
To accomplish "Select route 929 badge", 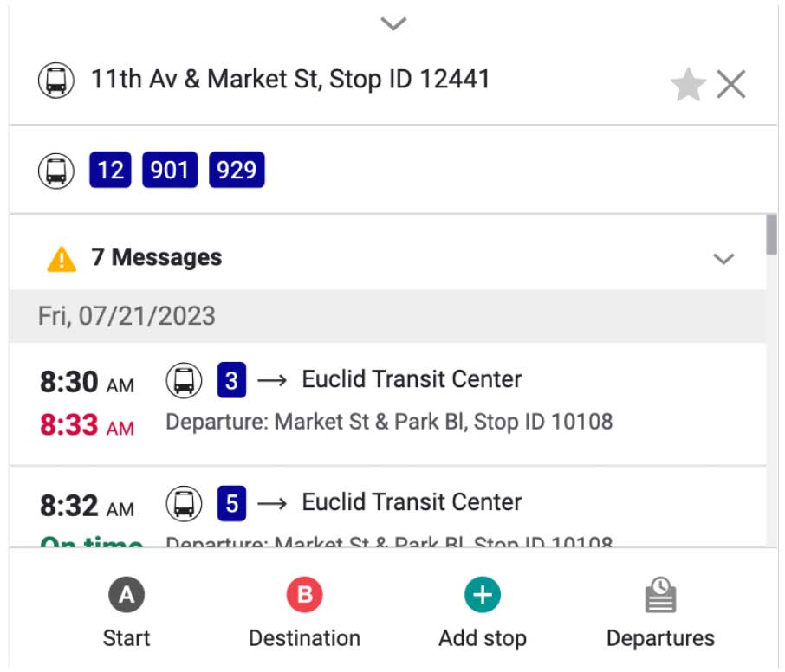I will click(237, 170).
